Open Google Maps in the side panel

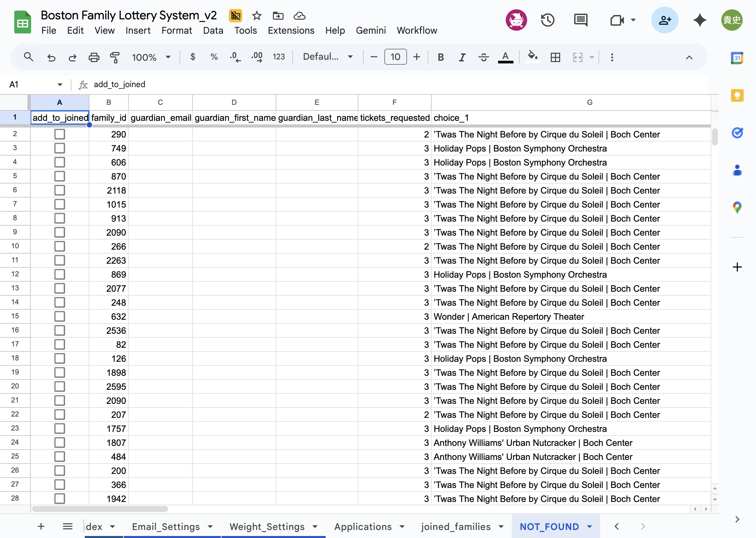point(737,208)
